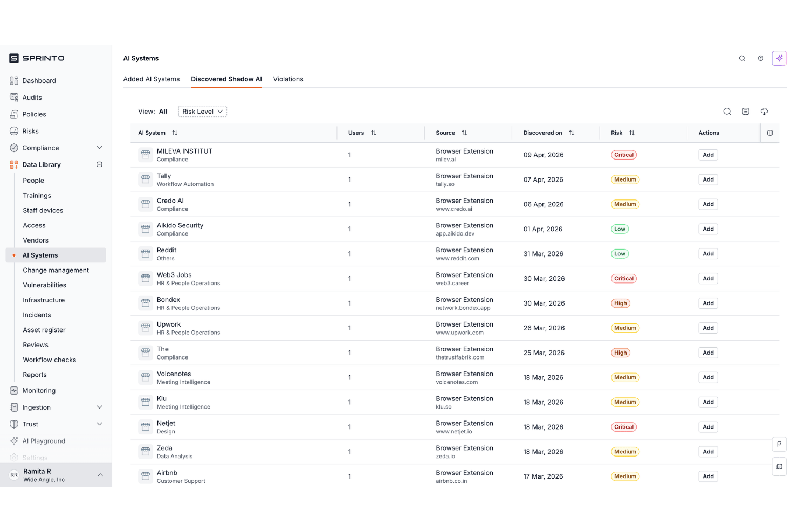Click the All view filter
The width and height of the screenshot is (798, 532).
point(163,112)
